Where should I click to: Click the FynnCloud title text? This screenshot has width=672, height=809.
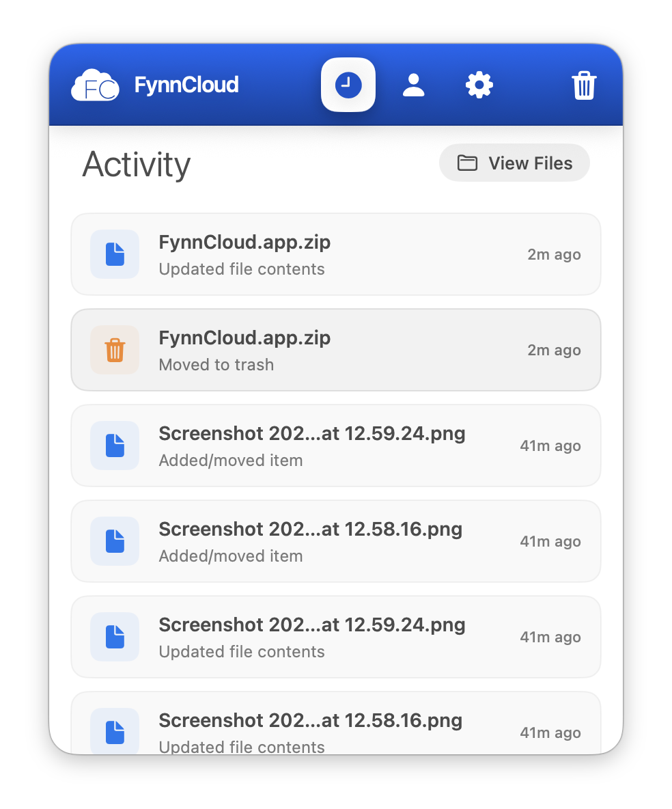click(x=186, y=85)
